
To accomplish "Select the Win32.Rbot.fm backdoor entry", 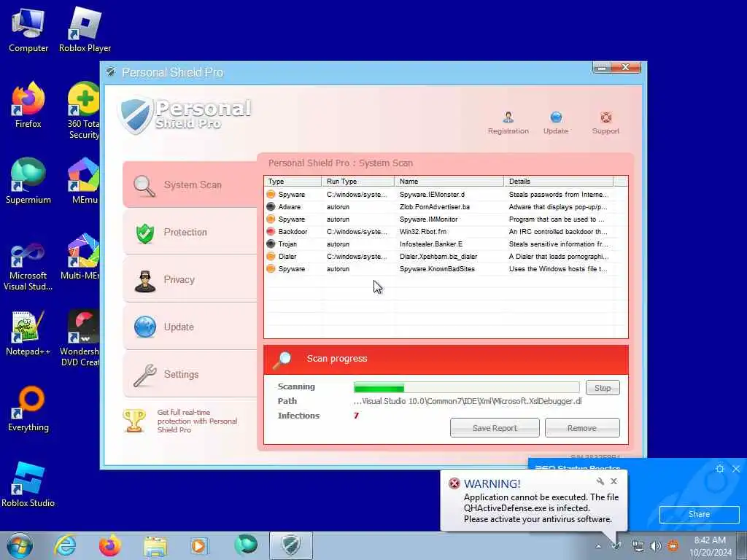I will pos(446,231).
